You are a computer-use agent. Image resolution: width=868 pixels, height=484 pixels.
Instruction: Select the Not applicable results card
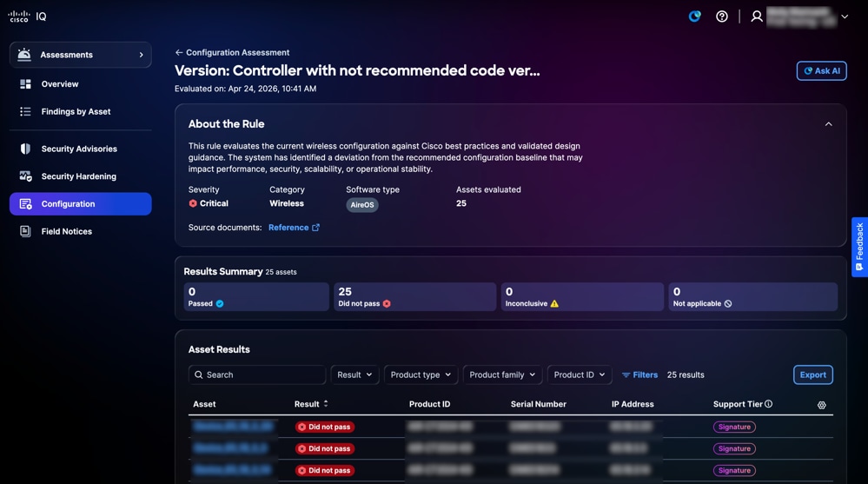pos(752,297)
